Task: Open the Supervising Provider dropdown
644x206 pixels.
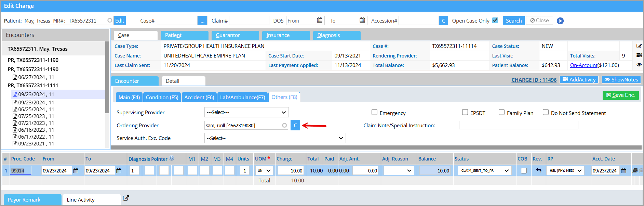Action: point(246,112)
